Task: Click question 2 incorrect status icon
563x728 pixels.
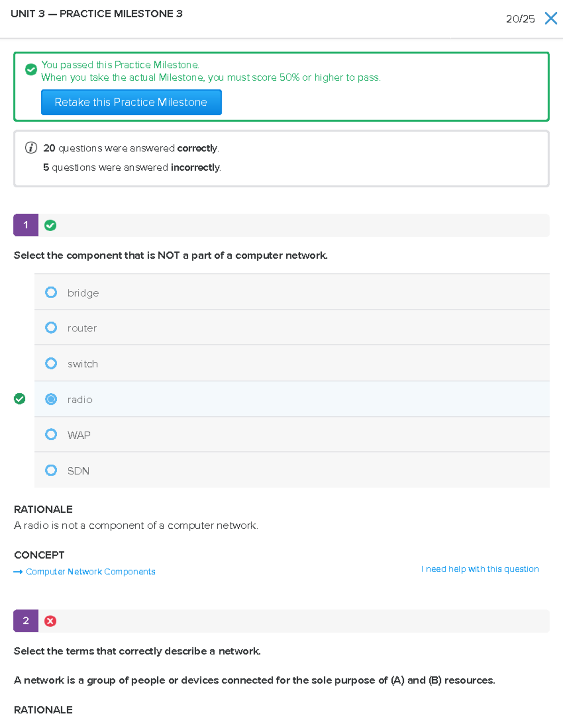Action: coord(50,621)
